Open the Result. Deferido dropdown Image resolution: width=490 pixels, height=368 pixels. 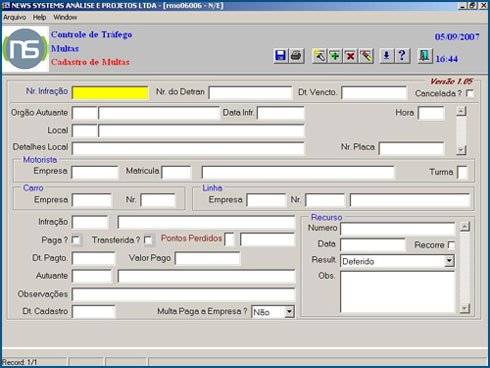(449, 261)
